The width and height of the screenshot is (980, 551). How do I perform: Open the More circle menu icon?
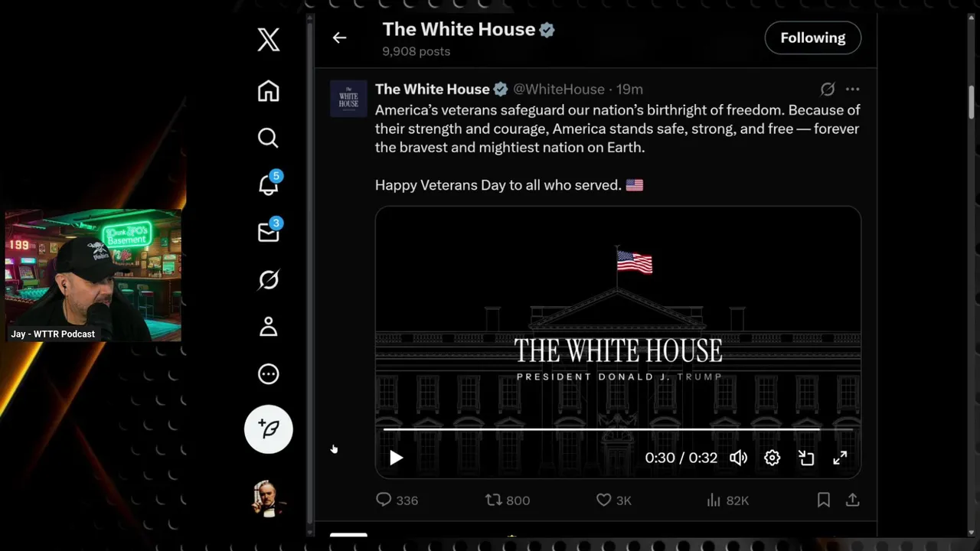click(x=268, y=374)
